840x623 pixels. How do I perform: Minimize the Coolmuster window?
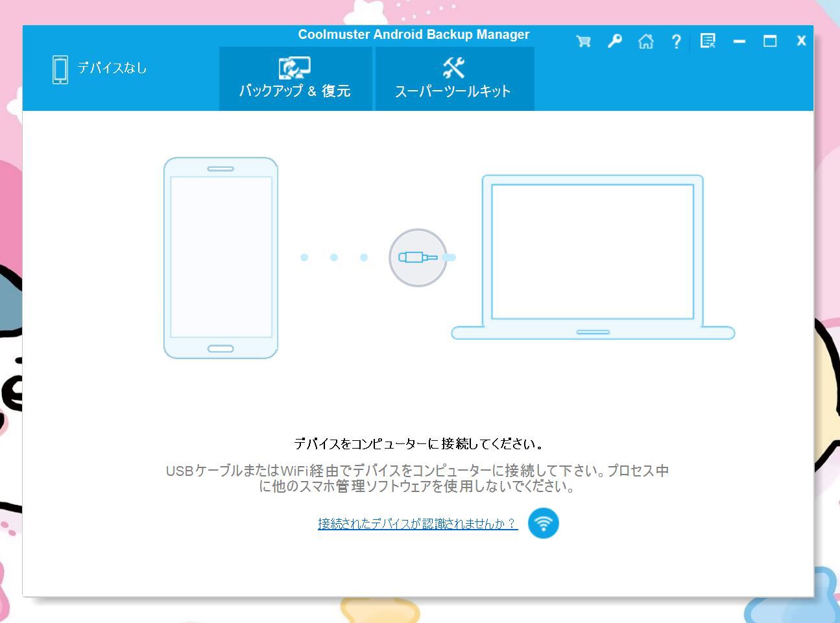point(739,41)
